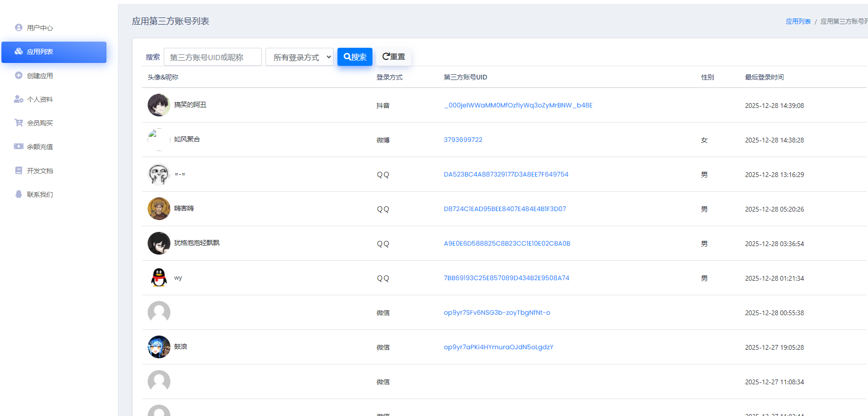Click the shopping cart icon beside 会员购买

point(19,123)
